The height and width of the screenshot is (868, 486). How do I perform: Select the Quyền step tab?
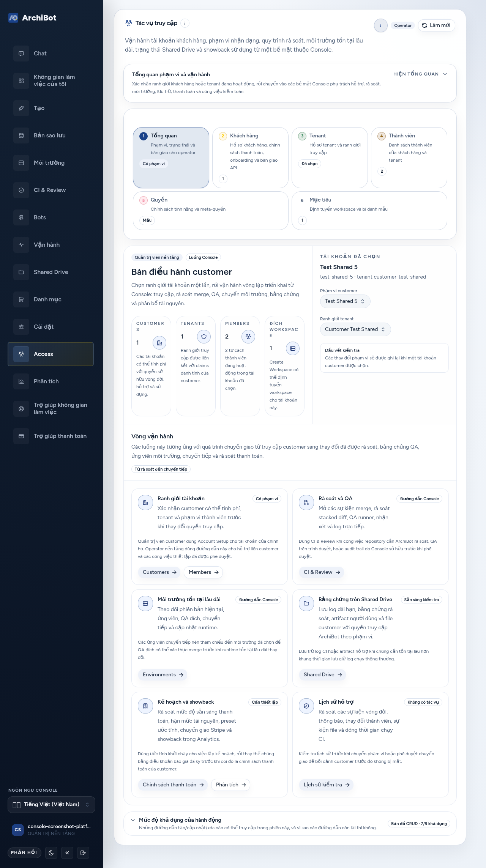point(211,211)
